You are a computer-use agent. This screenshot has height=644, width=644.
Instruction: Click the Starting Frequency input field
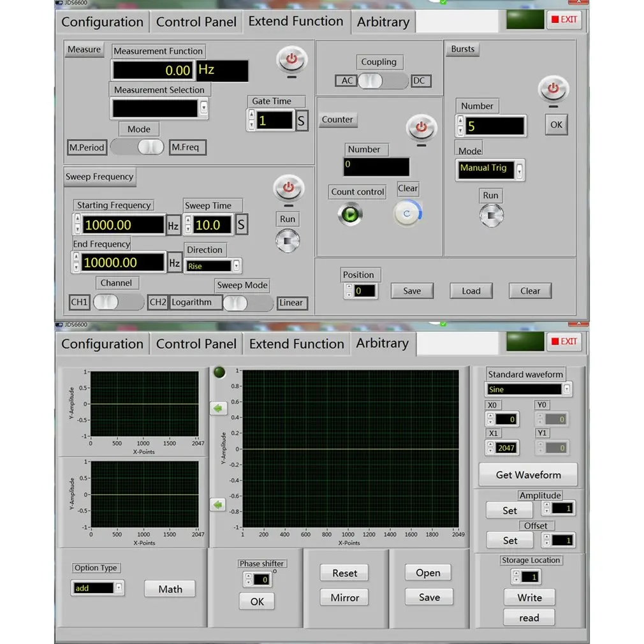pos(123,224)
